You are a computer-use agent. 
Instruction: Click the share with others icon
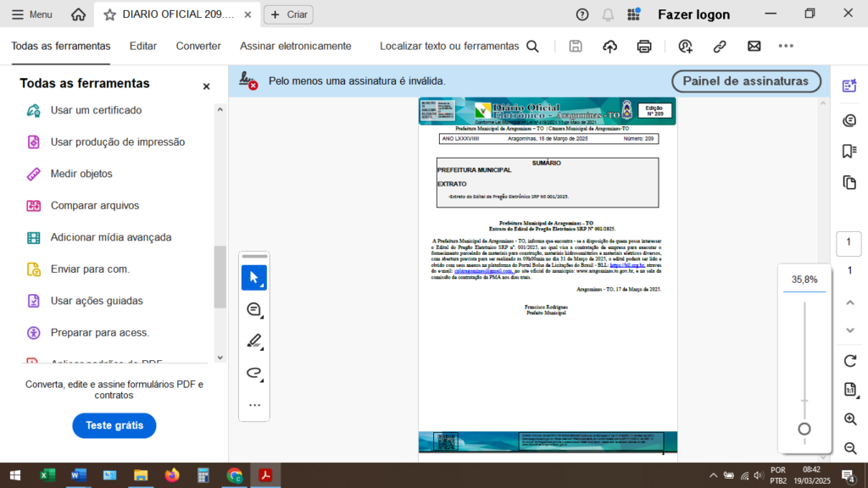[x=685, y=47]
